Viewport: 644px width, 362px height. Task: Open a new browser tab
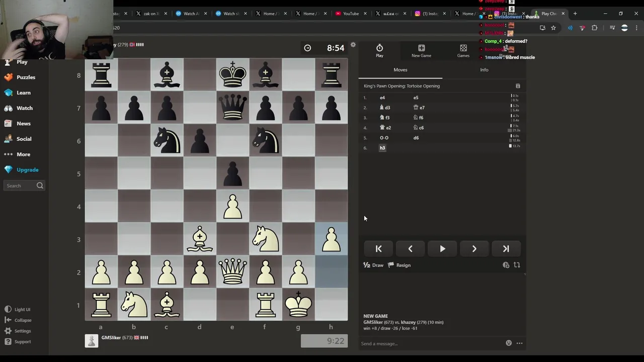pos(575,14)
